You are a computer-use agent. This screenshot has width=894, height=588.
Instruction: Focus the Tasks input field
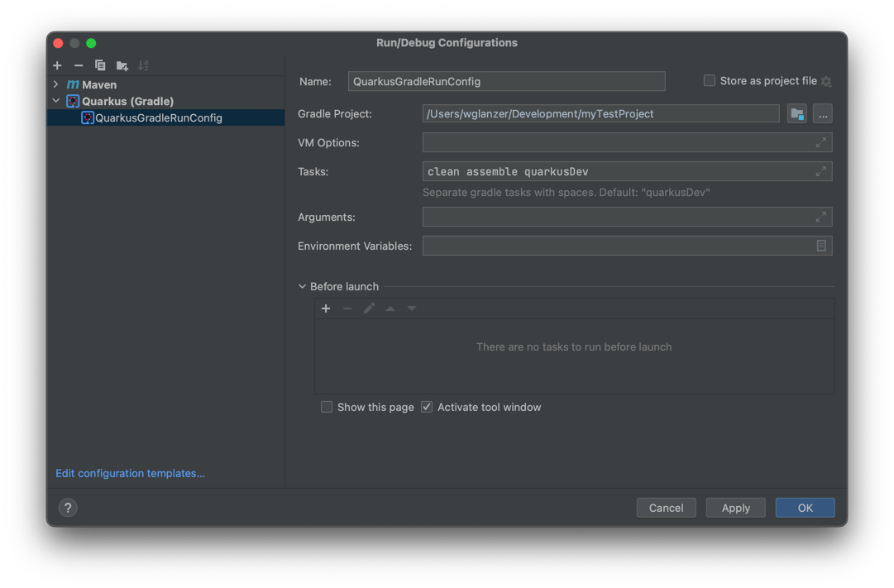[627, 171]
